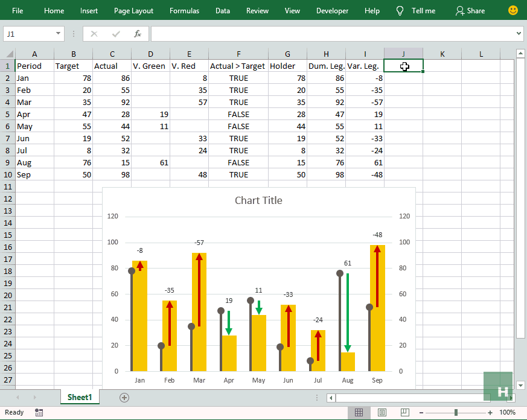527x420 pixels.
Task: Click the Share button label
Action: pyautogui.click(x=476, y=11)
